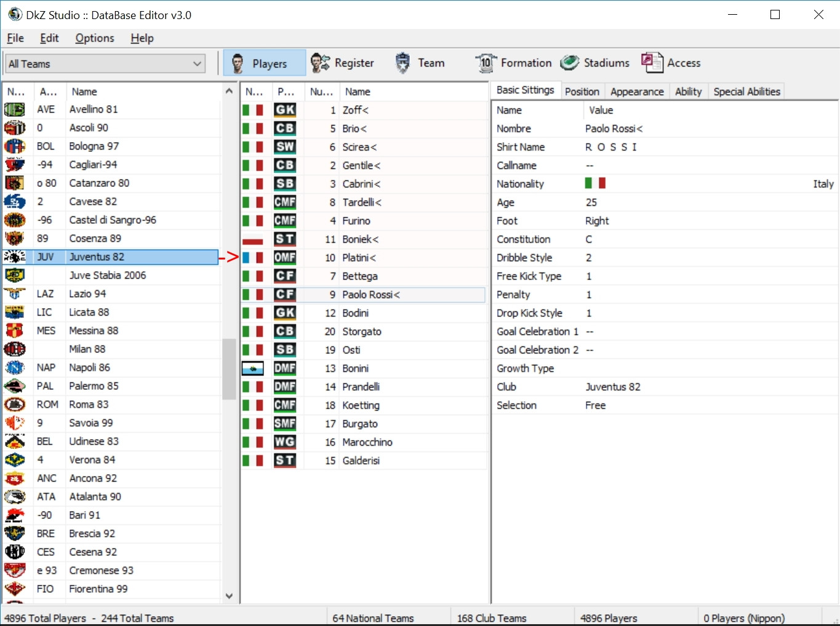The height and width of the screenshot is (626, 840).
Task: Click the SW position badge for Scirea
Action: (285, 147)
